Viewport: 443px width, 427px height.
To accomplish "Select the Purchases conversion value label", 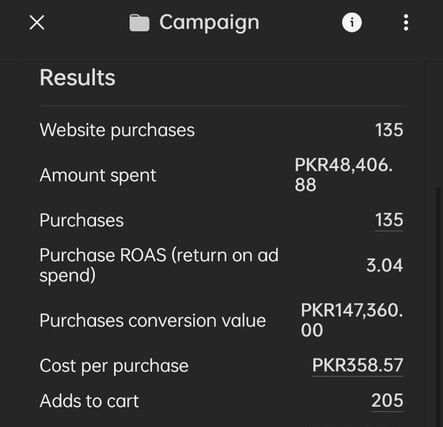I will click(153, 321).
